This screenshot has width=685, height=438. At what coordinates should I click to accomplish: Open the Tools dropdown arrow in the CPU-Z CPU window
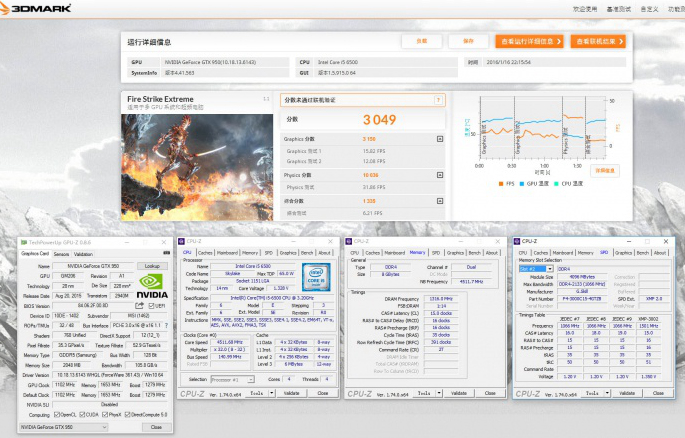[x=272, y=393]
